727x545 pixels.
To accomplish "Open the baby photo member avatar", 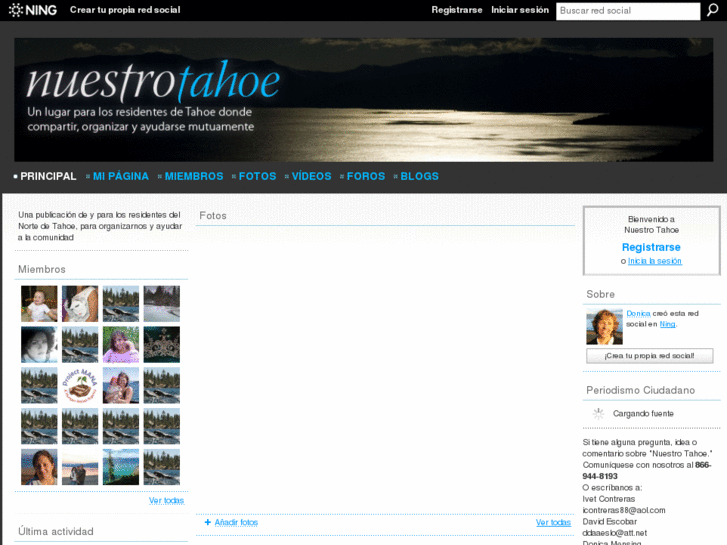I will [39, 303].
